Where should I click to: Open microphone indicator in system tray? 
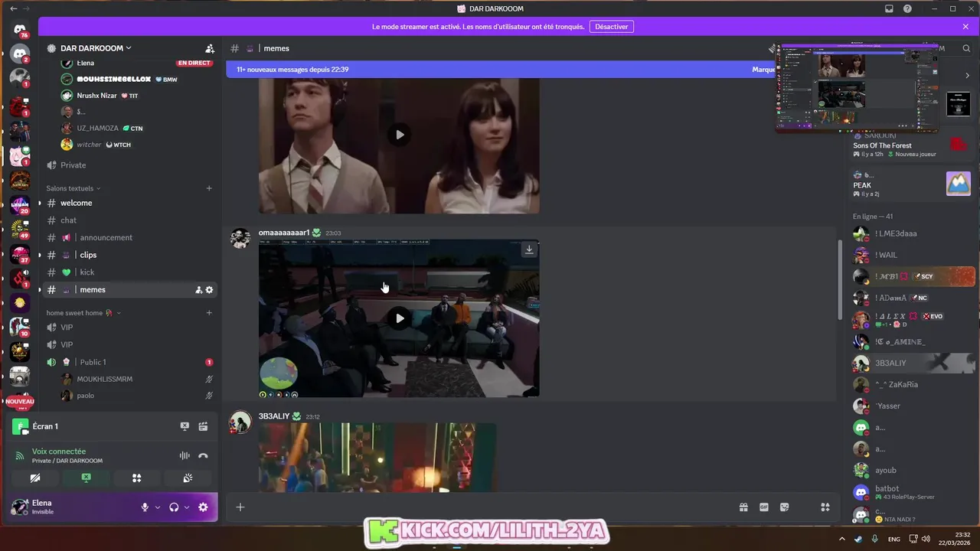pyautogui.click(x=874, y=539)
